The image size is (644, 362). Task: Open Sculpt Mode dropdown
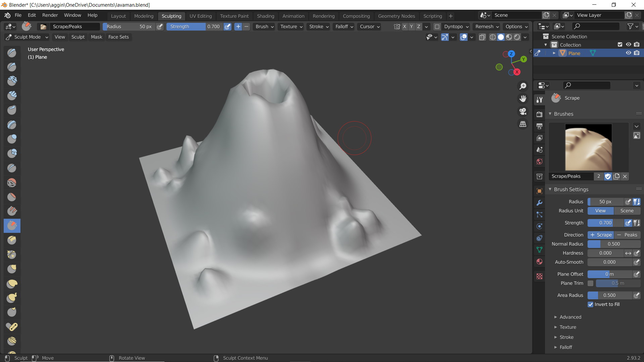[x=27, y=37]
